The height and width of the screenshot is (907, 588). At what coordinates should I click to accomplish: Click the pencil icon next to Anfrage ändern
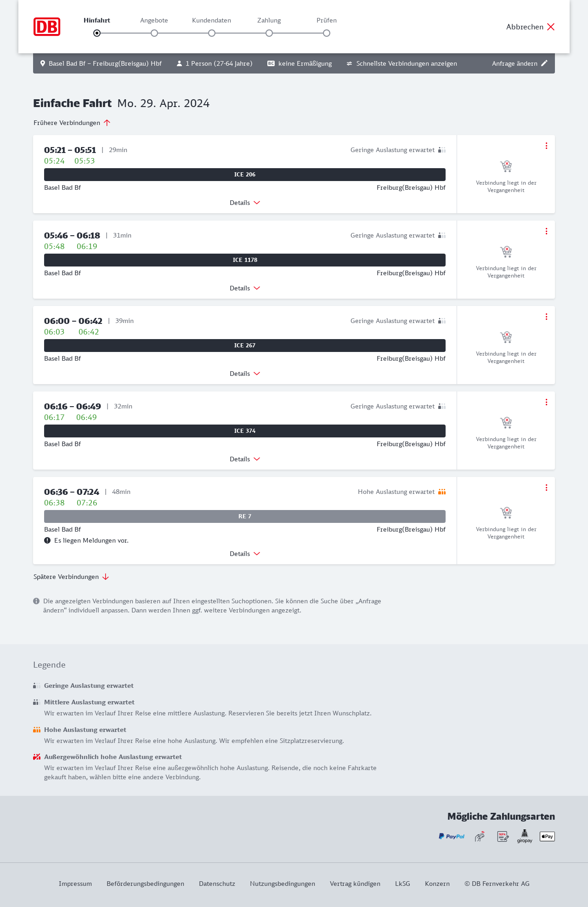tap(544, 63)
